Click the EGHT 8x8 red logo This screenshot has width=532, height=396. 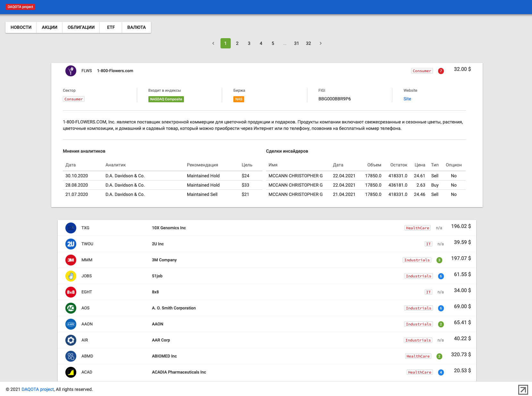pyautogui.click(x=71, y=292)
